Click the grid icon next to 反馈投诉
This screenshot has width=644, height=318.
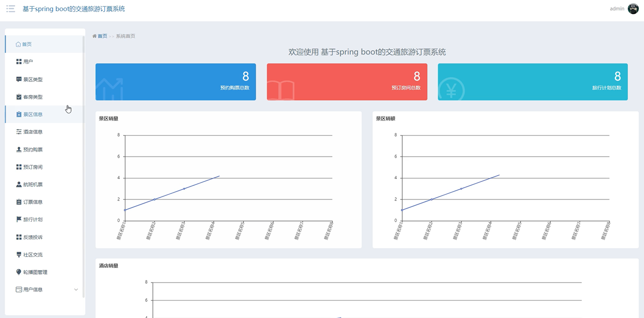[19, 237]
